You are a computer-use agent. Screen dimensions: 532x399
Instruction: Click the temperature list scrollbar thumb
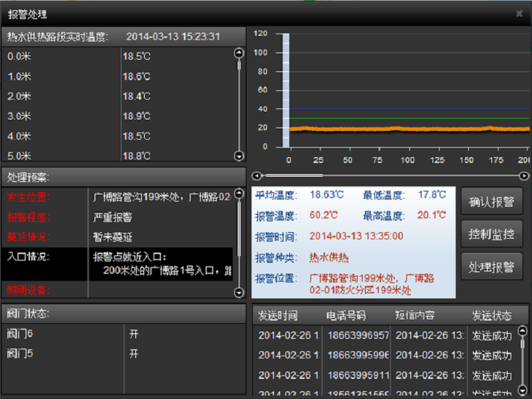pyautogui.click(x=239, y=65)
